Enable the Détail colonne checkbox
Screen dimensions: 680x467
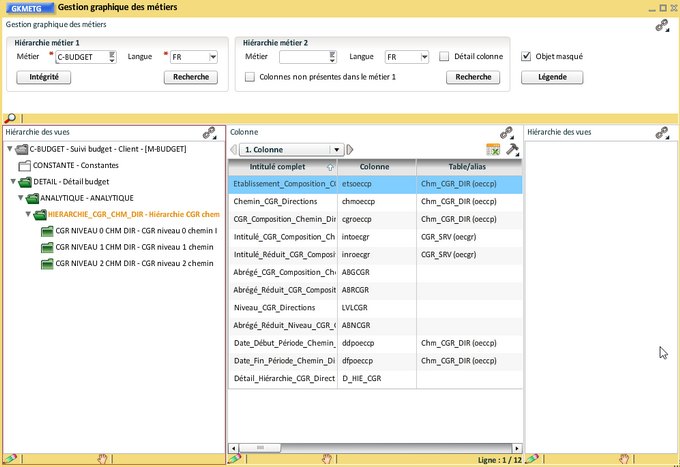click(444, 57)
